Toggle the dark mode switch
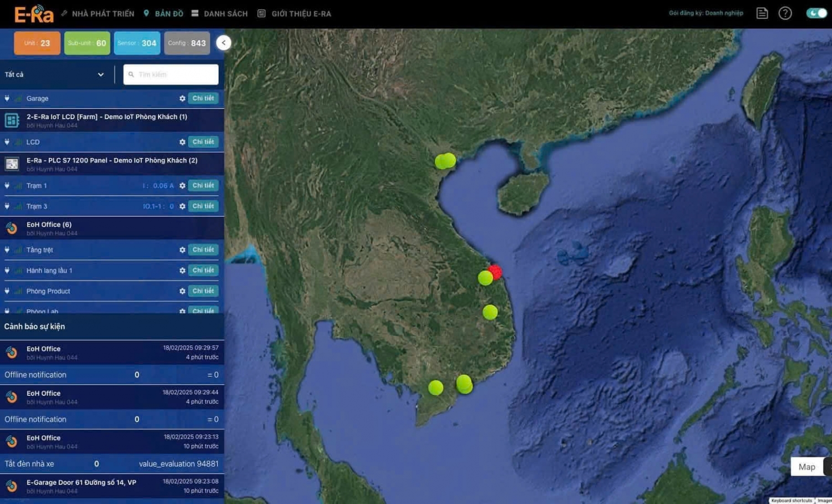 (816, 13)
